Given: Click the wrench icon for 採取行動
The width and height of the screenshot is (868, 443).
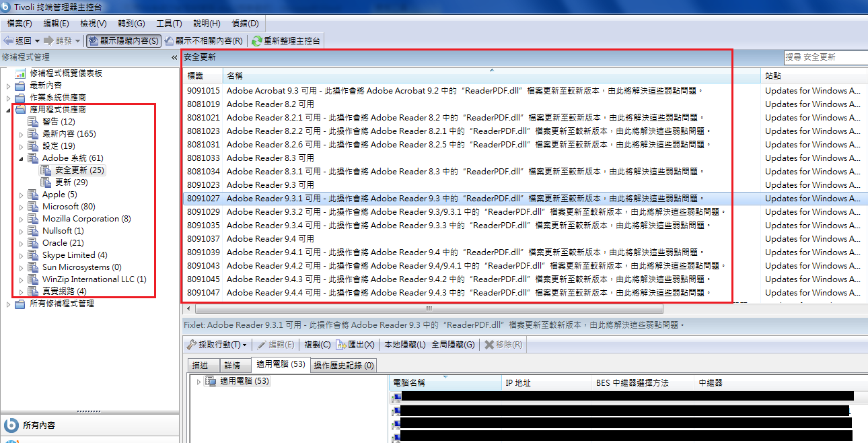Looking at the screenshot, I should 191,345.
